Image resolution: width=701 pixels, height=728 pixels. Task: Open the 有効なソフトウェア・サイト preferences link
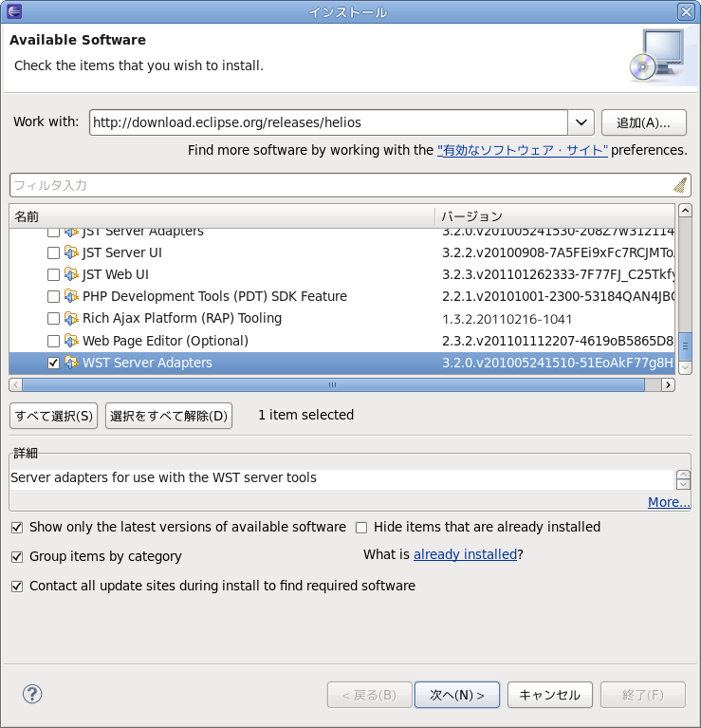point(523,150)
